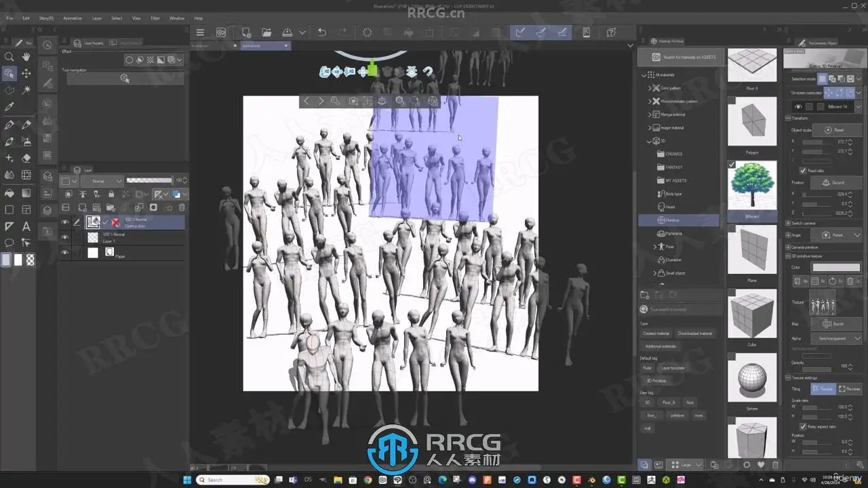The image size is (868, 488).
Task: Click the heart favorite icon in Material palette
Action: pyautogui.click(x=761, y=465)
